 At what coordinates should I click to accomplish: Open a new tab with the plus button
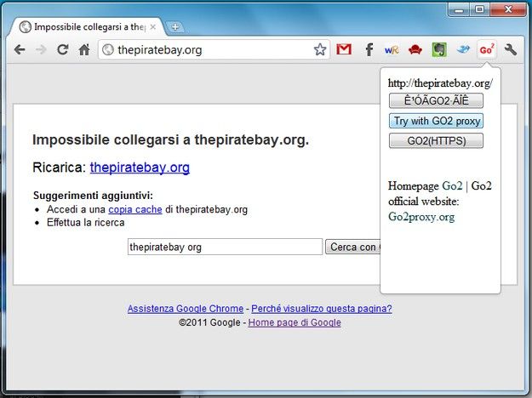tap(175, 26)
